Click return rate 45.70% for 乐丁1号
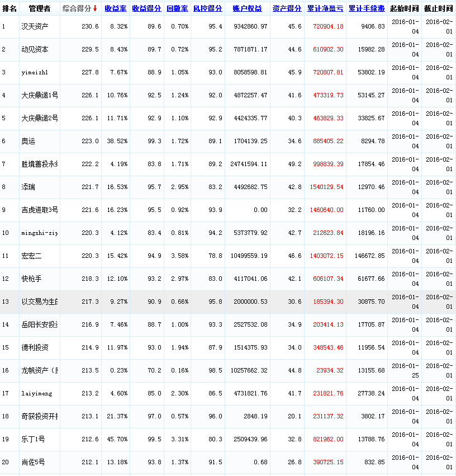The width and height of the screenshot is (456, 476). tap(117, 439)
